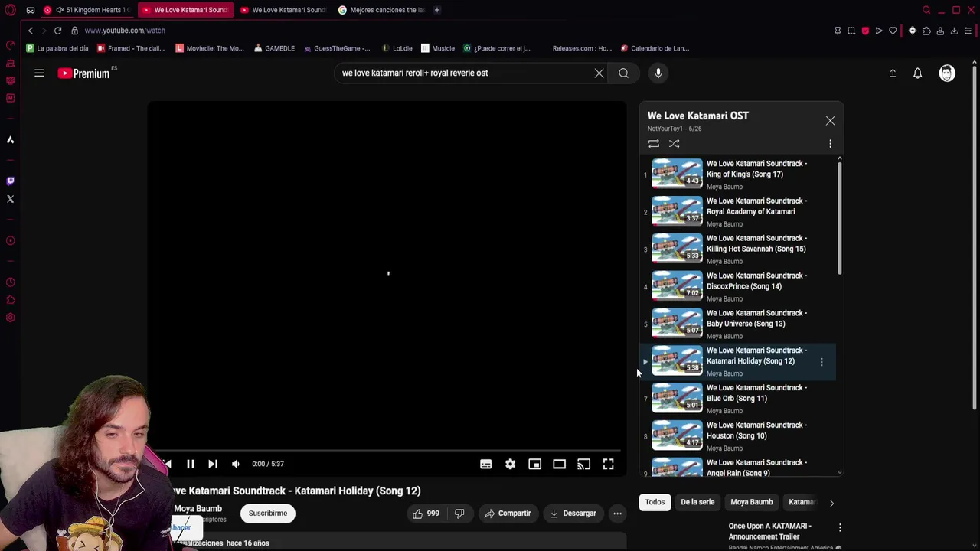This screenshot has width=980, height=551.
Task: Open the Once Upon A KATAMARI trailer
Action: coord(769,531)
